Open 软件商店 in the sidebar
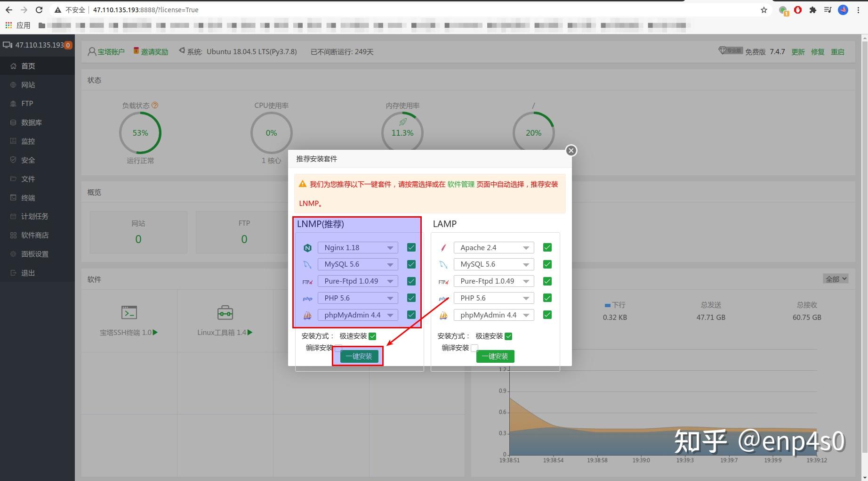This screenshot has width=868, height=481. [x=37, y=235]
